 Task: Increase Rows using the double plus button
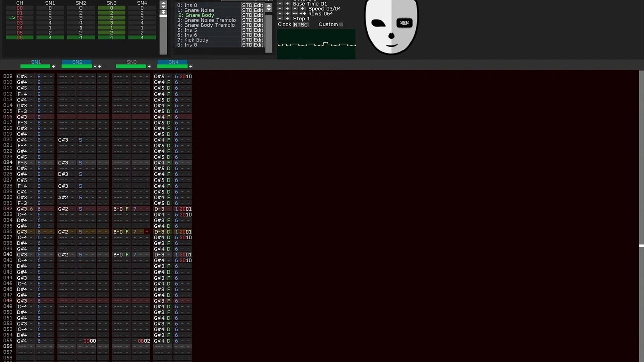pos(302,14)
